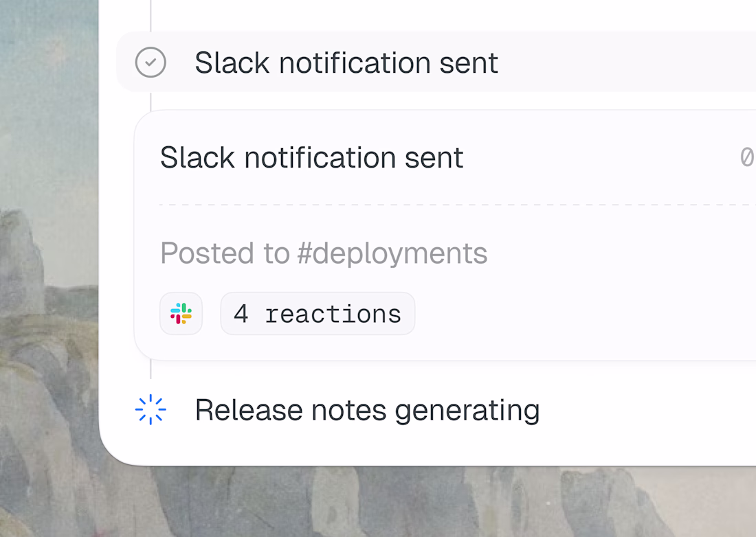Click the number 4 in the reactions badge
Viewport: 756px width, 537px height.
(241, 314)
